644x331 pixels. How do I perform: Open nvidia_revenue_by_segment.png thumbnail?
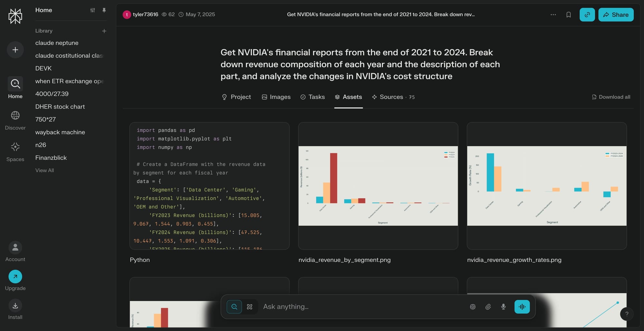click(x=378, y=186)
